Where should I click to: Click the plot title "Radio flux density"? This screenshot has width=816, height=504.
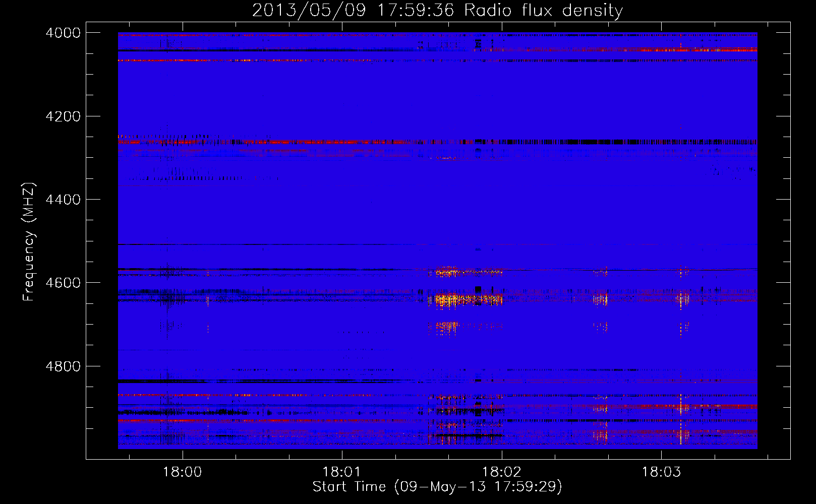coord(544,11)
